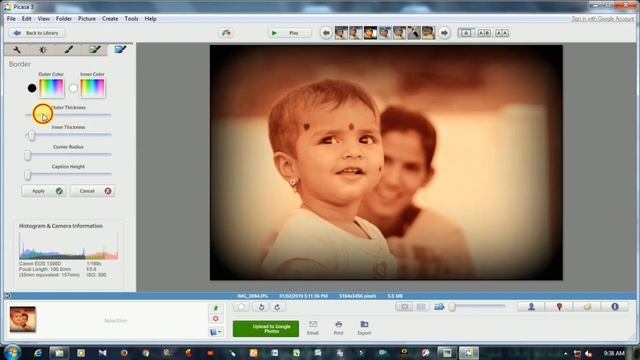This screenshot has width=640, height=360.
Task: Click the Export icon
Action: (364, 328)
